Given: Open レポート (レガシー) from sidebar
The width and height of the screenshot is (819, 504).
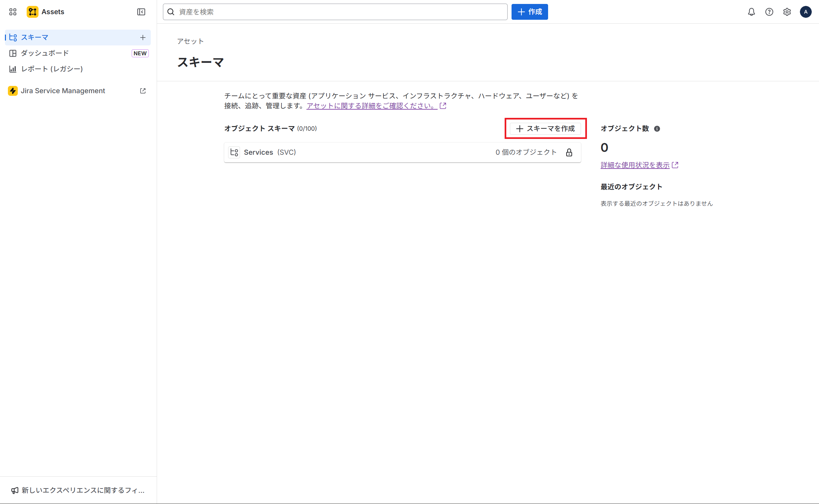Looking at the screenshot, I should coord(52,69).
